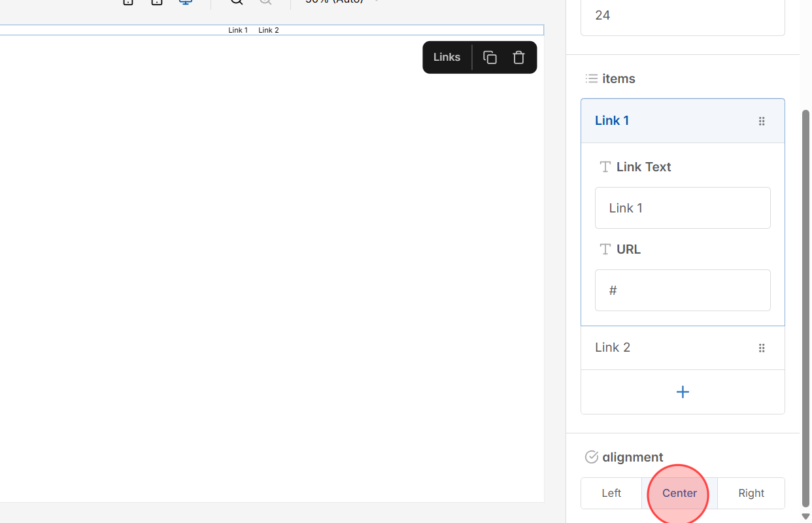This screenshot has height=523, width=812.
Task: Select Center alignment
Action: click(679, 493)
